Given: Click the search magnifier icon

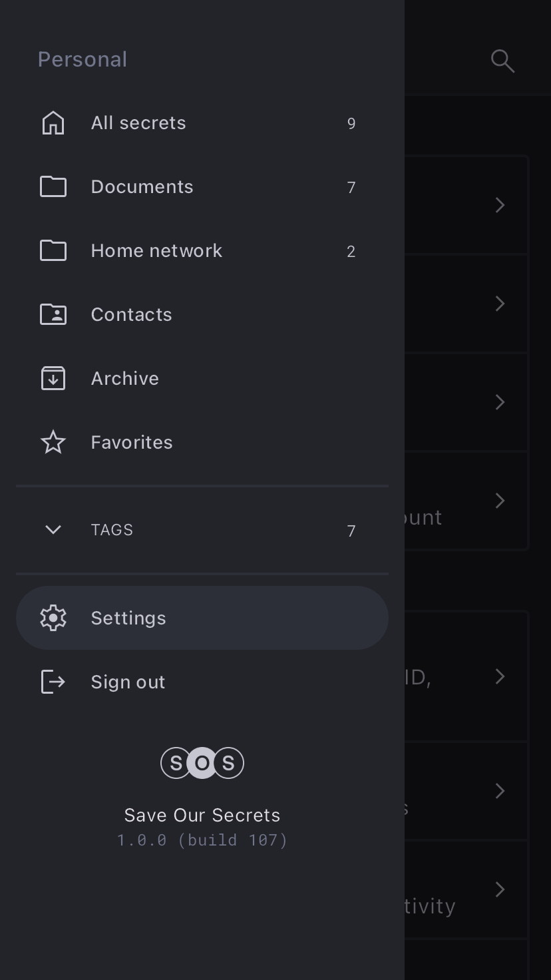Looking at the screenshot, I should [502, 61].
